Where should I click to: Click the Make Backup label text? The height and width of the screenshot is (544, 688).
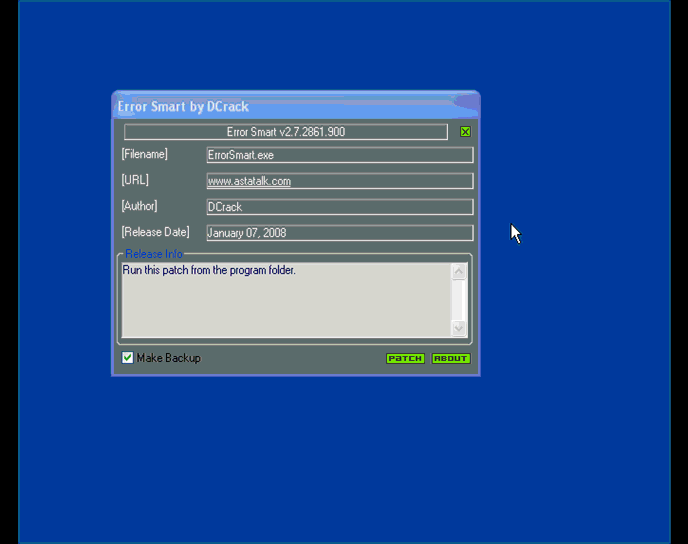(168, 358)
